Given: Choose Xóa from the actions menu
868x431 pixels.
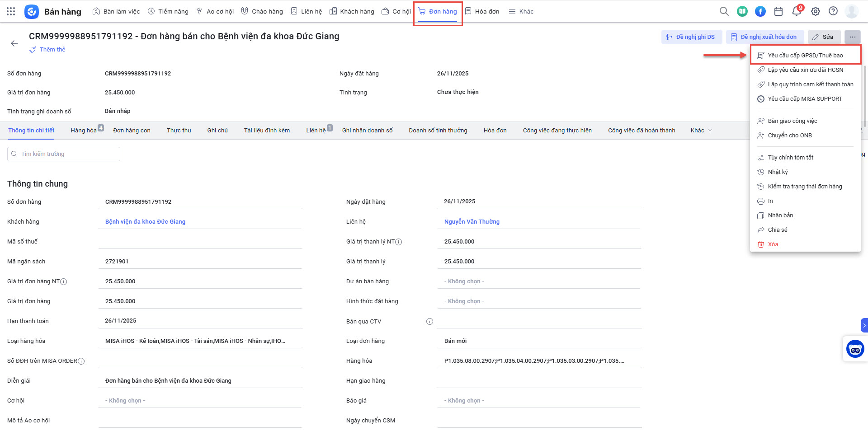Looking at the screenshot, I should pos(773,244).
